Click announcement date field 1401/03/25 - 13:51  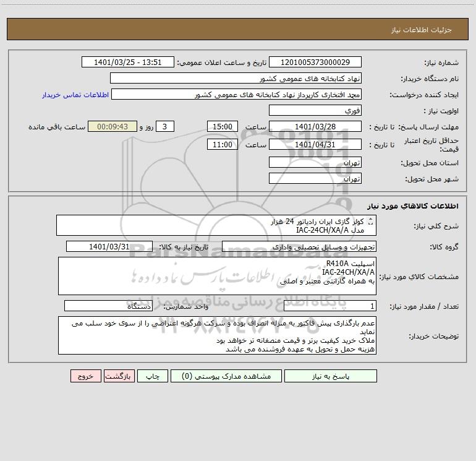128,62
